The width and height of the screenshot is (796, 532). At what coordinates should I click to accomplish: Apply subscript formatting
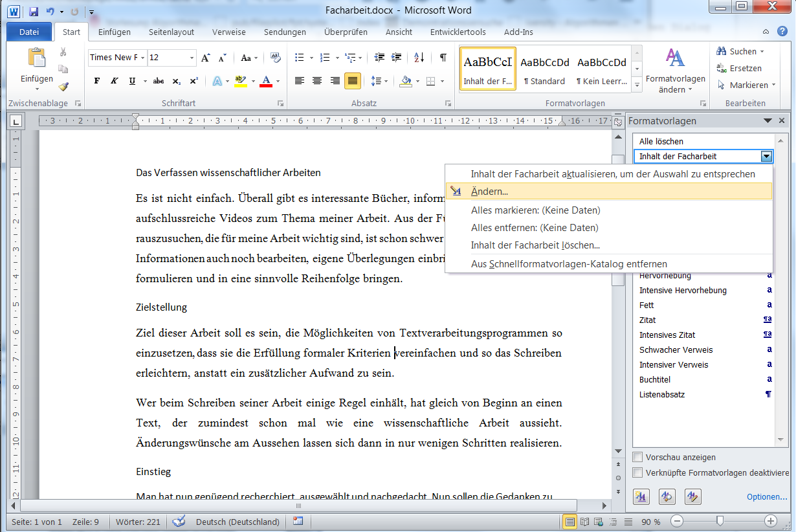pyautogui.click(x=177, y=81)
